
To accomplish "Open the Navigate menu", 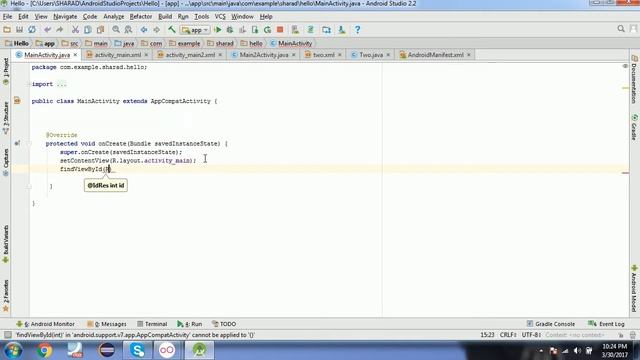I will click(x=65, y=17).
